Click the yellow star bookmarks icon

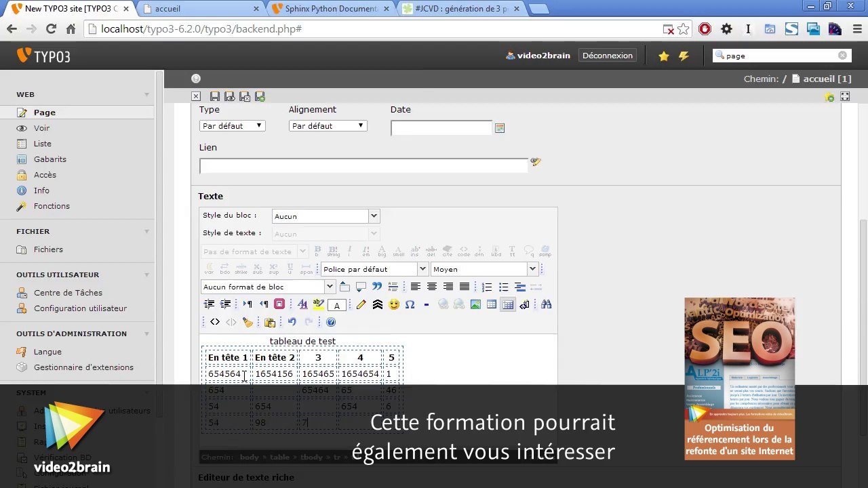click(x=664, y=56)
